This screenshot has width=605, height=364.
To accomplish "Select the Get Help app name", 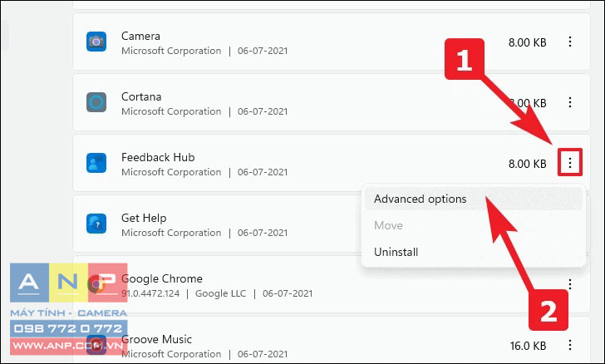I will 144,218.
